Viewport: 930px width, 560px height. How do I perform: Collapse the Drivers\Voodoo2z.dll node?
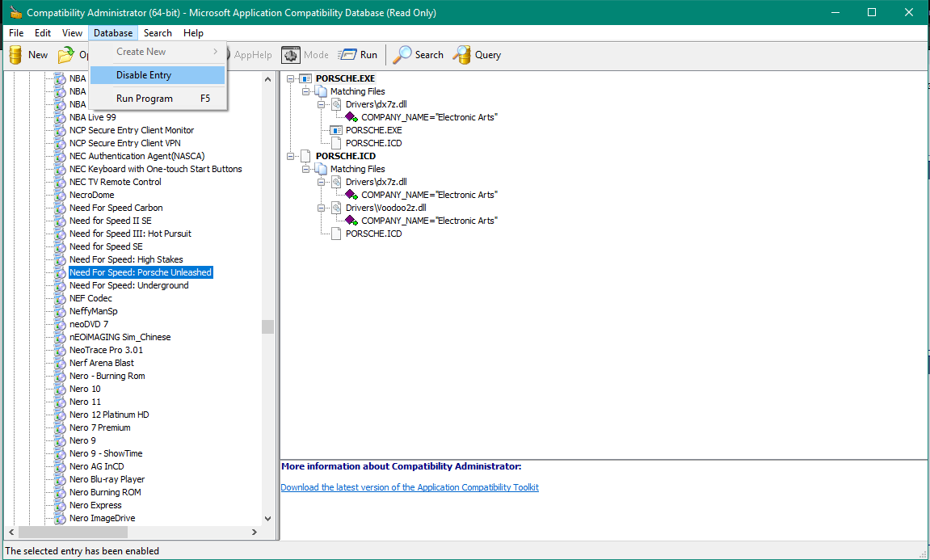(x=321, y=208)
